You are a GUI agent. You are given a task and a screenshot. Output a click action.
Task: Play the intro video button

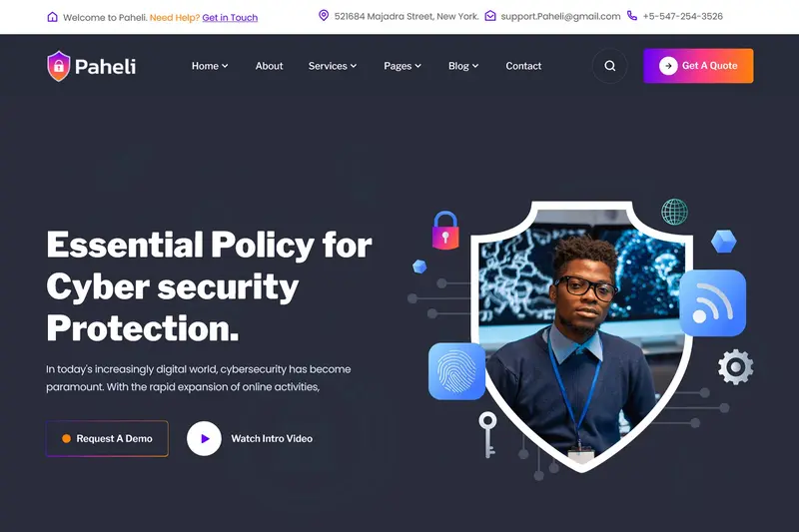pyautogui.click(x=204, y=438)
